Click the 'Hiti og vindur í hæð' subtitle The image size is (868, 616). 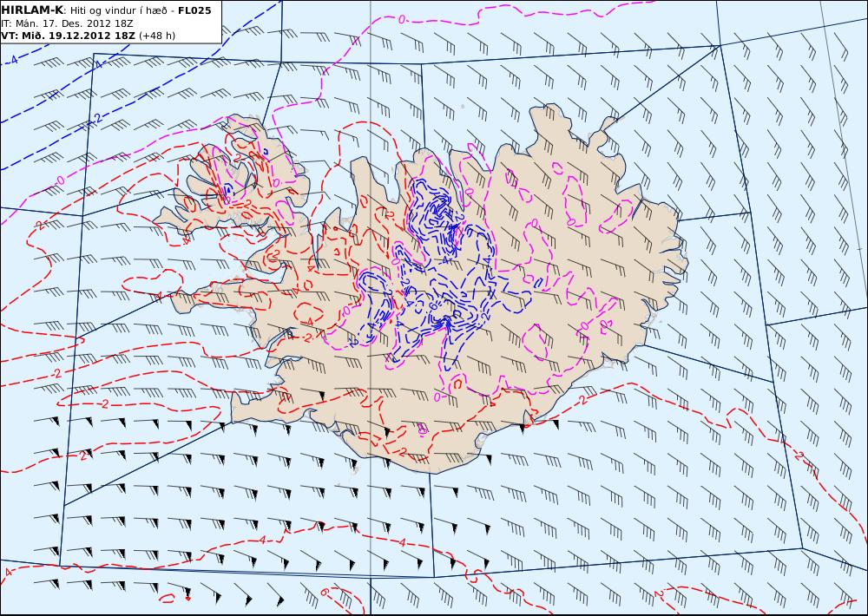(118, 11)
